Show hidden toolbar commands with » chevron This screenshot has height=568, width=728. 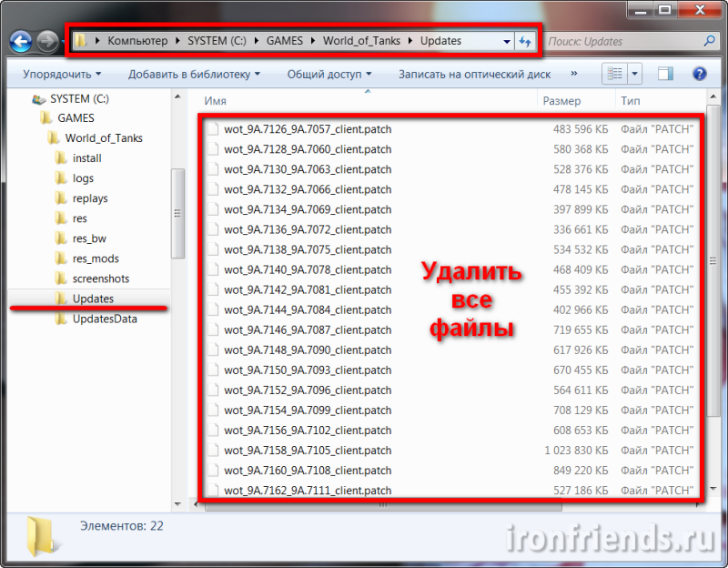point(573,74)
